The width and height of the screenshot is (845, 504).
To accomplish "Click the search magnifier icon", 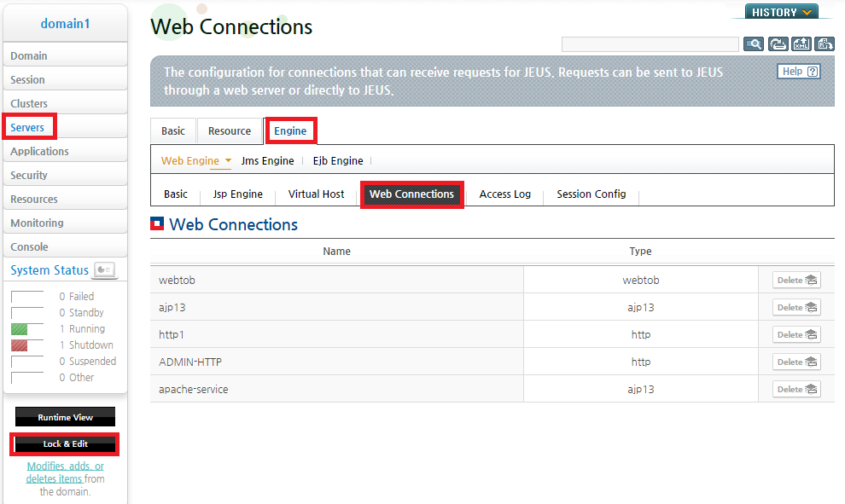I will (754, 44).
